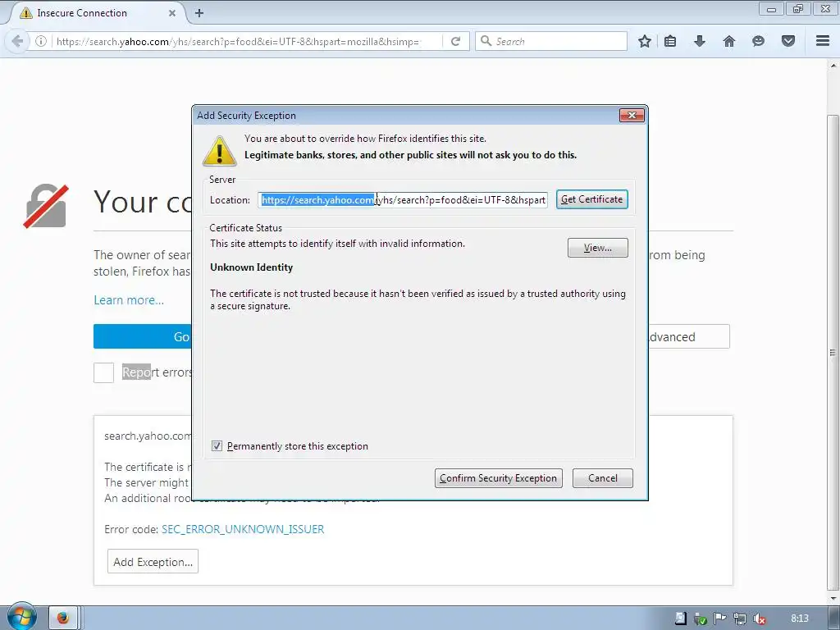Click the Firefox taskbar icon
Screen dimensions: 840x630
[63, 618]
